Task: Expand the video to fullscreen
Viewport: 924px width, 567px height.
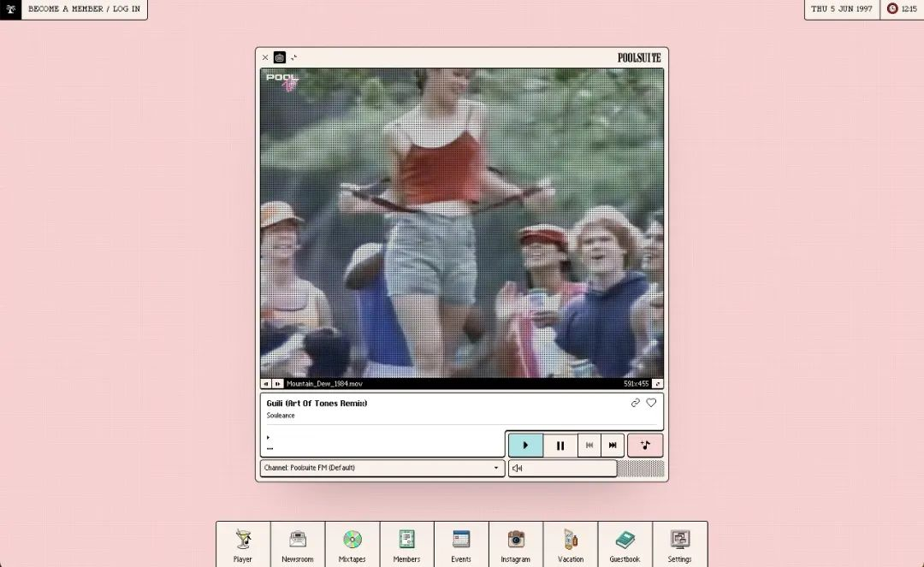Action: click(657, 384)
